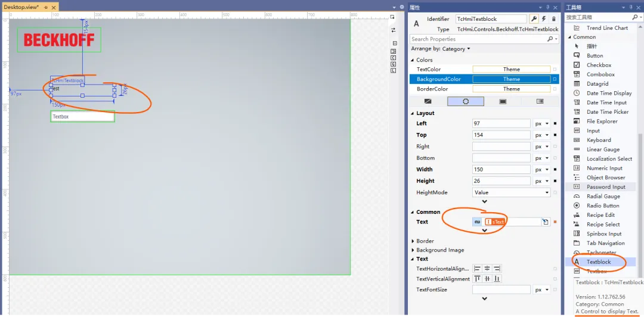Click the binding link icon for Text

coord(477,222)
